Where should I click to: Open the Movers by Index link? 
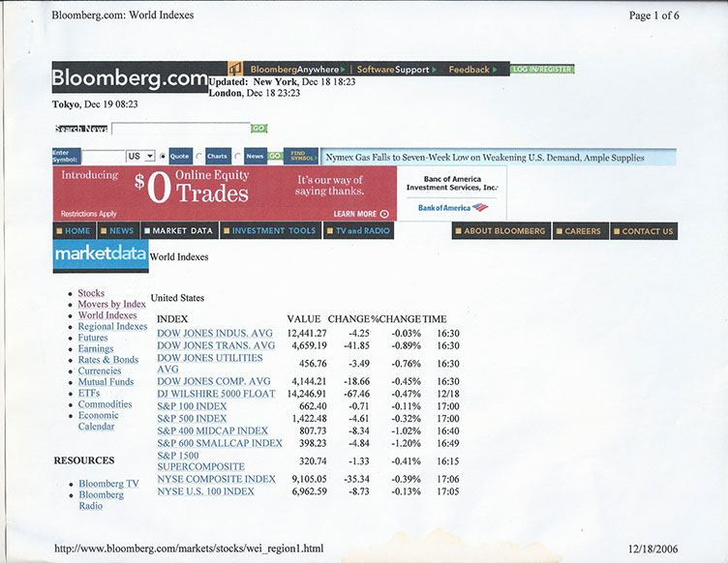[x=112, y=304]
